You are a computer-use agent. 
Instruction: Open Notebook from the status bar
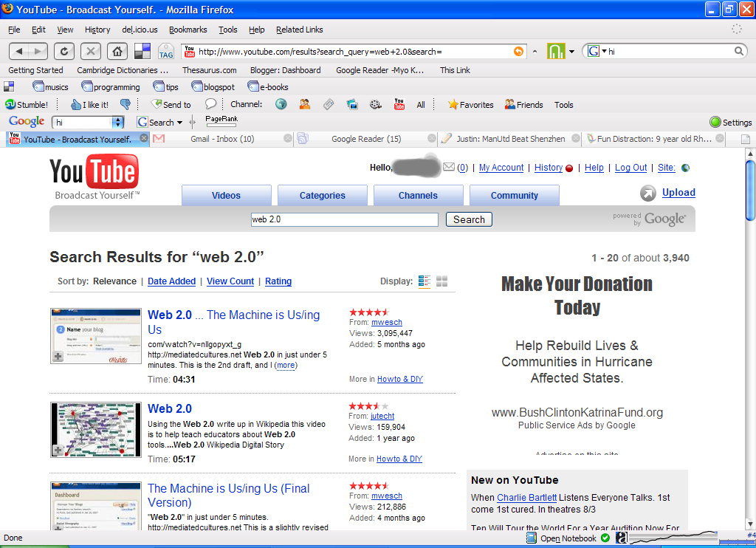561,538
